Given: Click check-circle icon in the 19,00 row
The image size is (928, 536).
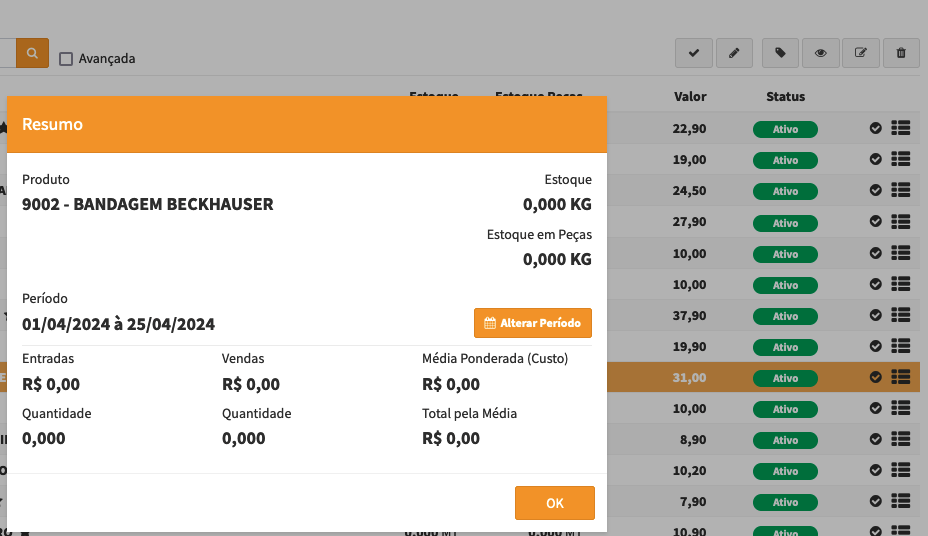Looking at the screenshot, I should 876,159.
